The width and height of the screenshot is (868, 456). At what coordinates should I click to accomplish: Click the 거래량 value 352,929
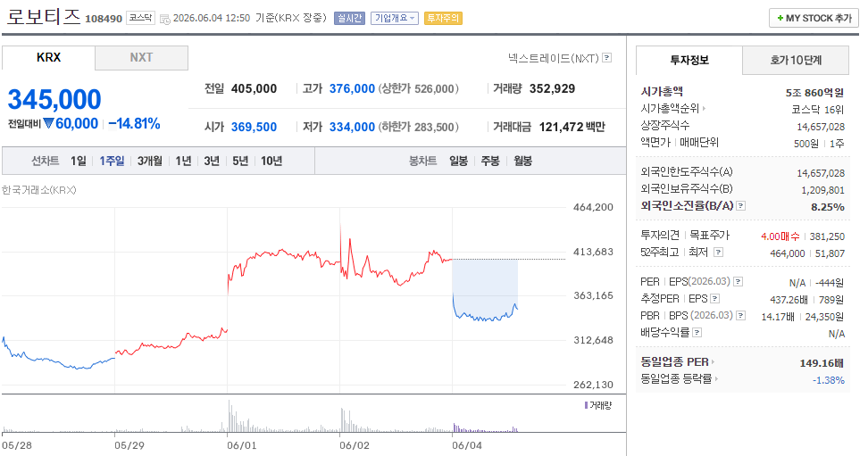pos(552,89)
